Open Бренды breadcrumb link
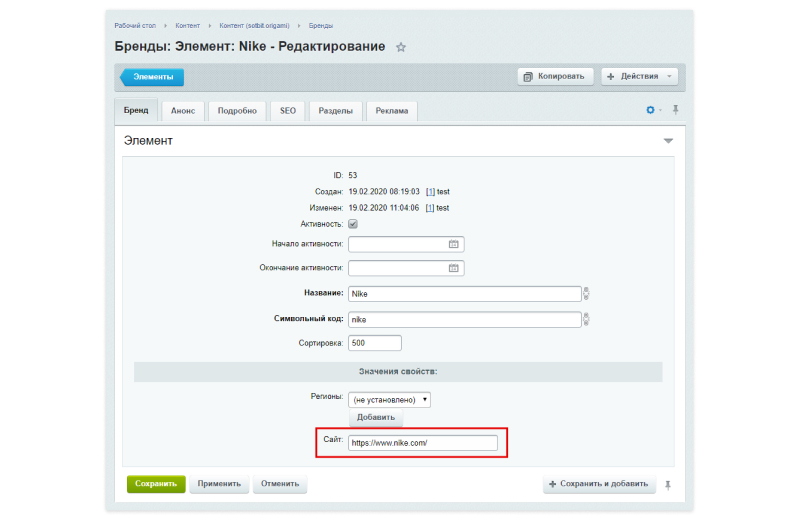Viewport: 800px width, 522px height. (320, 26)
